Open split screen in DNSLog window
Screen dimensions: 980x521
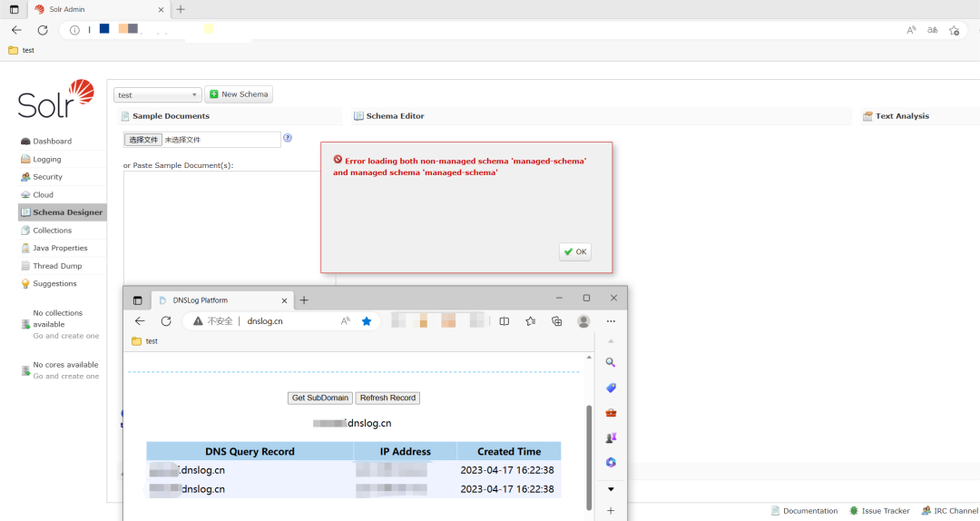[505, 320]
